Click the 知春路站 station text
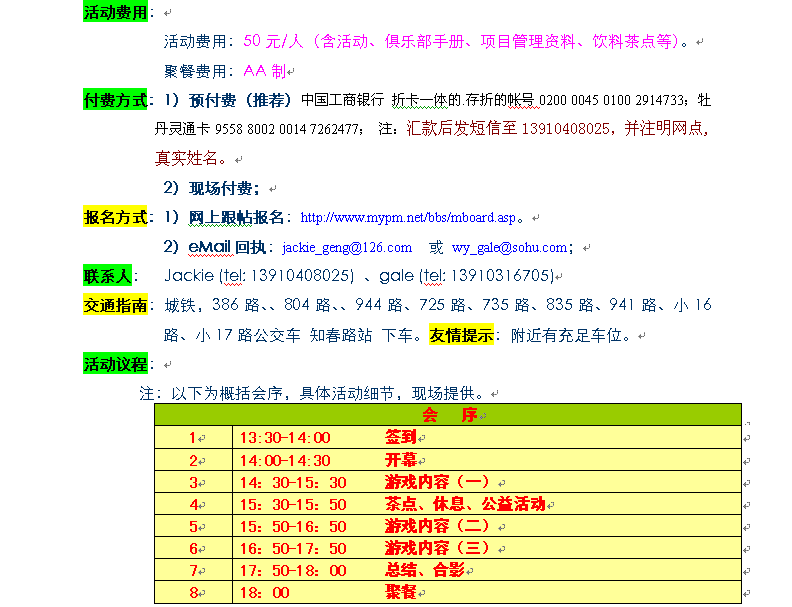 click(340, 335)
